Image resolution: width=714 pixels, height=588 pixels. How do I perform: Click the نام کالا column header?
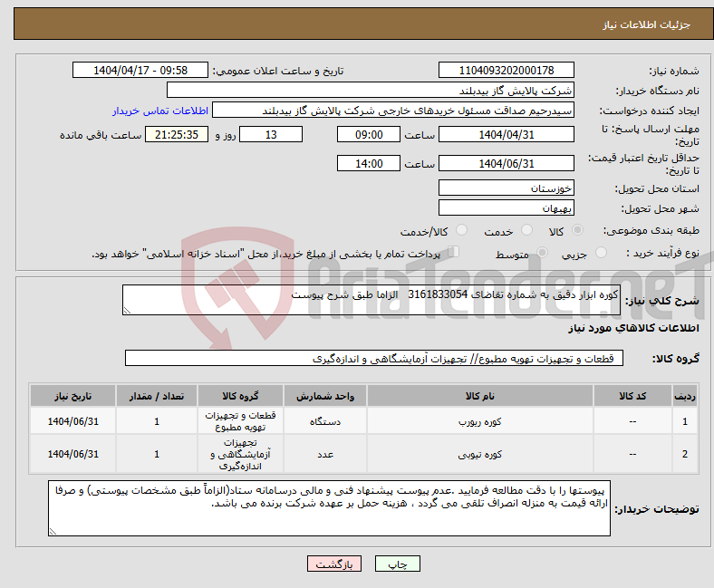(x=480, y=396)
